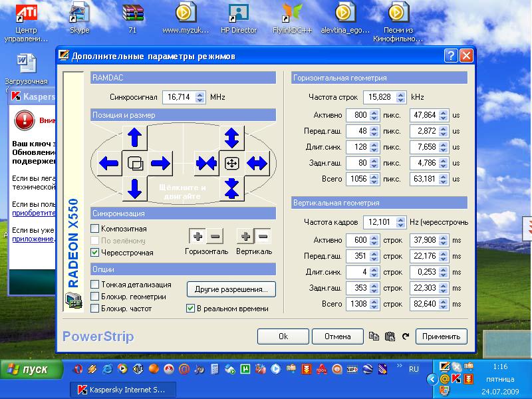Toggle the В реальном времени checkbox

tap(191, 309)
